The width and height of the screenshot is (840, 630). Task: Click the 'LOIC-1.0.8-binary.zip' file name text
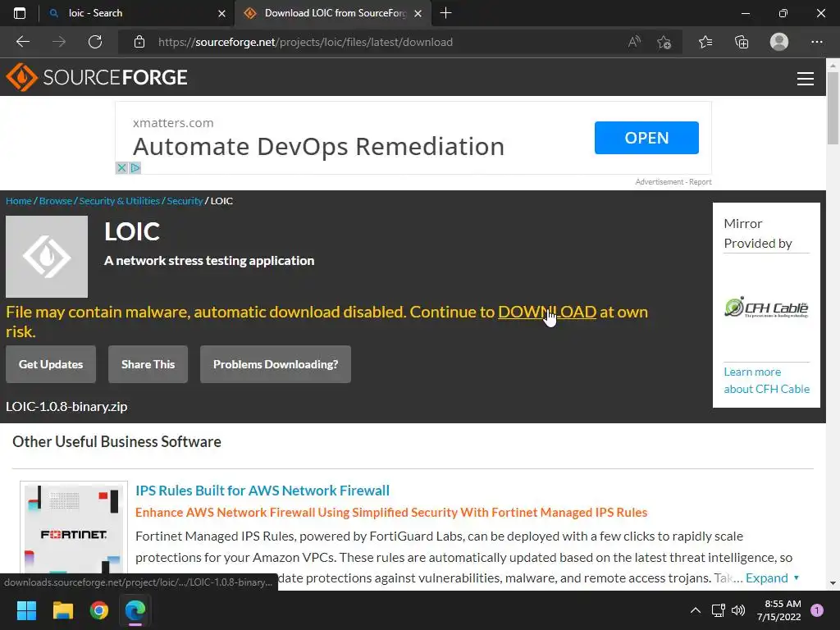tap(66, 407)
